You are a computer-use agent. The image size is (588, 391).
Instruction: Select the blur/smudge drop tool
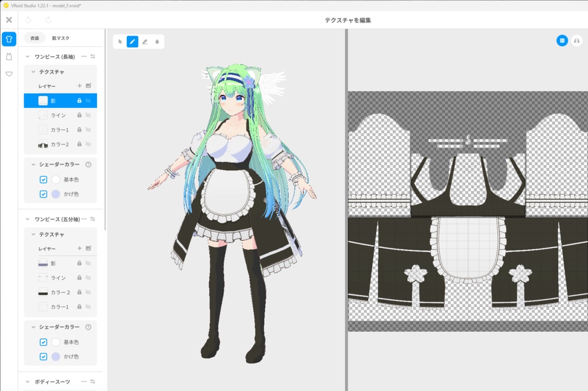(x=157, y=41)
